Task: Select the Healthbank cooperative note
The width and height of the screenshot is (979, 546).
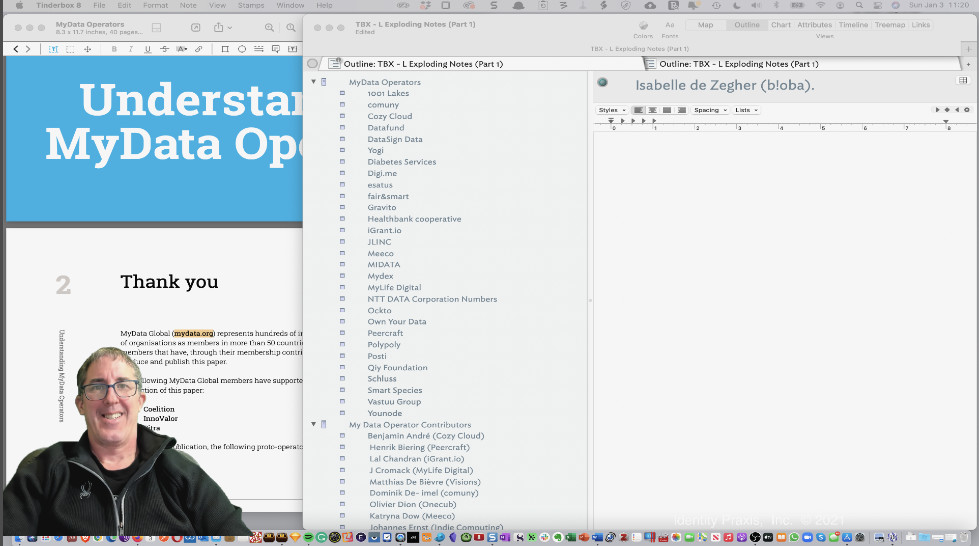Action: (414, 219)
